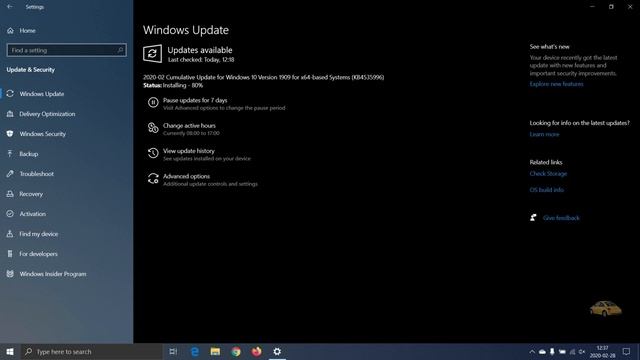Go to Windows Update in sidebar
Image resolution: width=640 pixels, height=360 pixels.
[42, 94]
